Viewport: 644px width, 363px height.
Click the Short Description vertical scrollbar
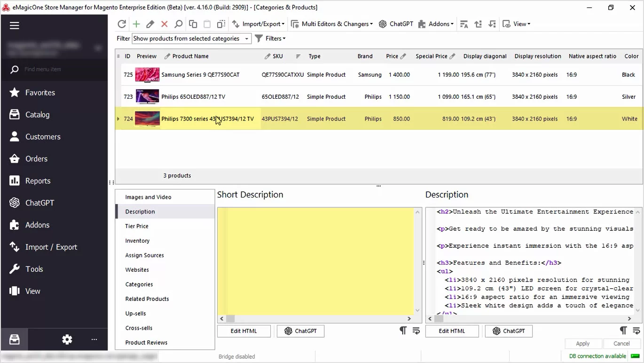coord(417,261)
